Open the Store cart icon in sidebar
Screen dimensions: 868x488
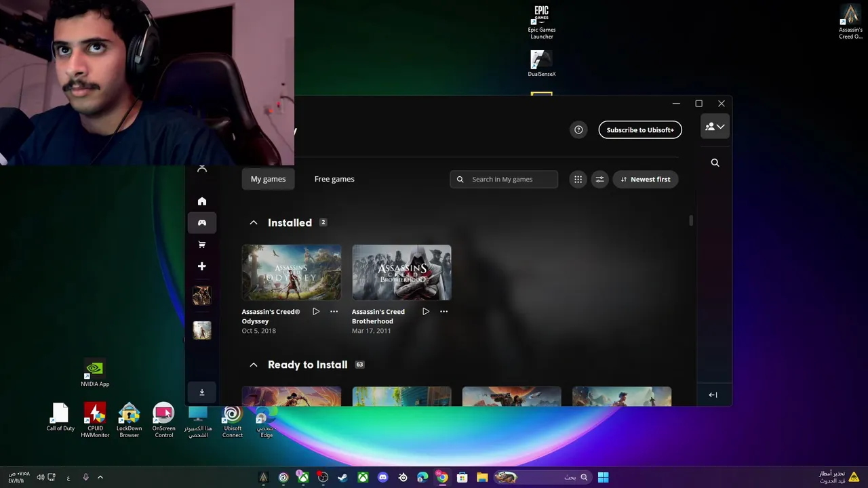pyautogui.click(x=201, y=245)
